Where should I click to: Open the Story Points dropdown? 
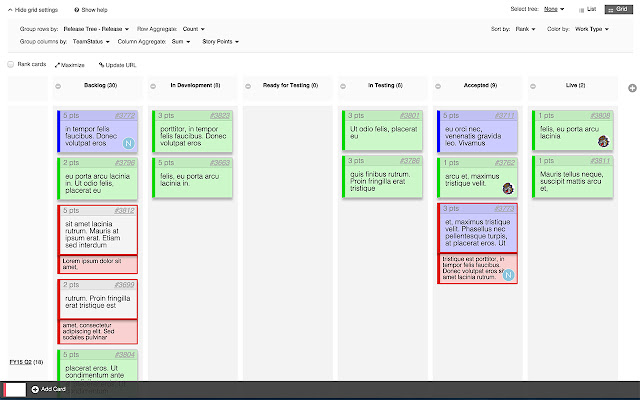(x=220, y=42)
